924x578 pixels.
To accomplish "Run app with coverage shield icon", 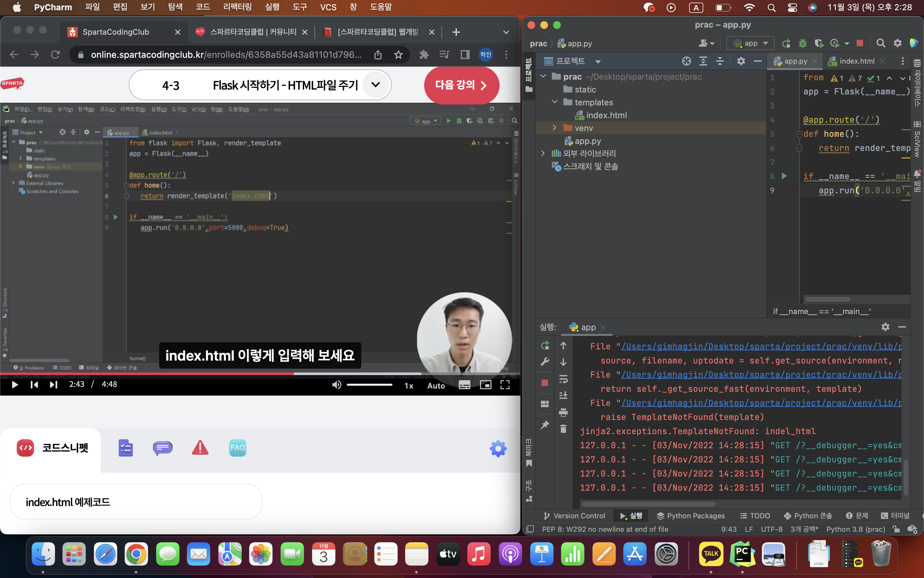I will coord(819,44).
